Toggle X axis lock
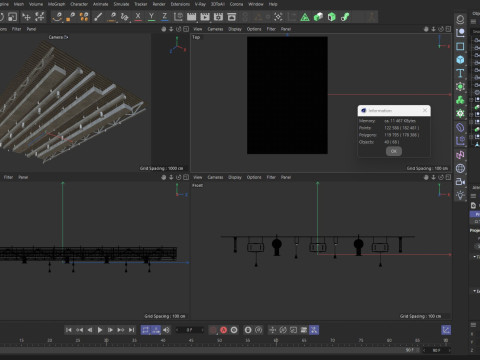 [138, 17]
